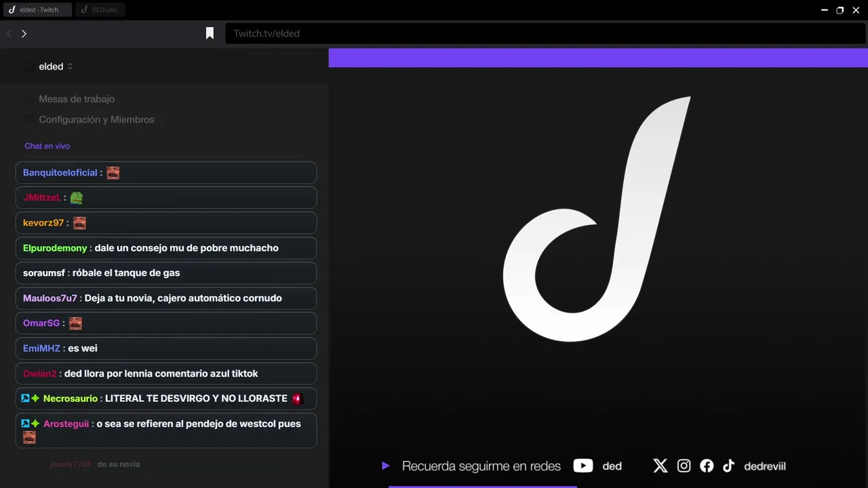868x488 pixels.
Task: Open Configuración y Miembros
Action: [x=96, y=119]
